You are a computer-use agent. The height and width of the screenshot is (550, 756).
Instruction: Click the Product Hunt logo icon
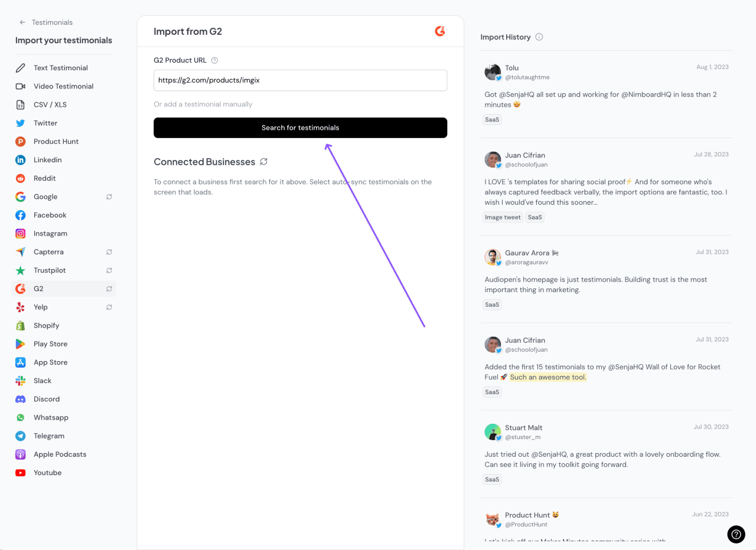pos(21,142)
